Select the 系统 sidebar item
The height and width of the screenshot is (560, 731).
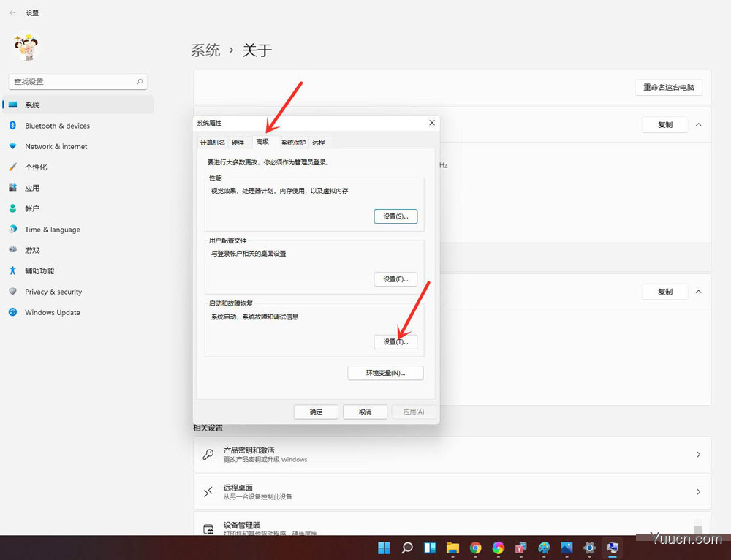point(78,105)
